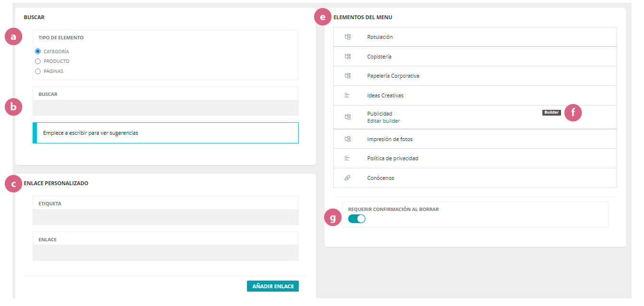644x306 pixels.
Task: Focus the Enlace URL text field
Action: [165, 252]
